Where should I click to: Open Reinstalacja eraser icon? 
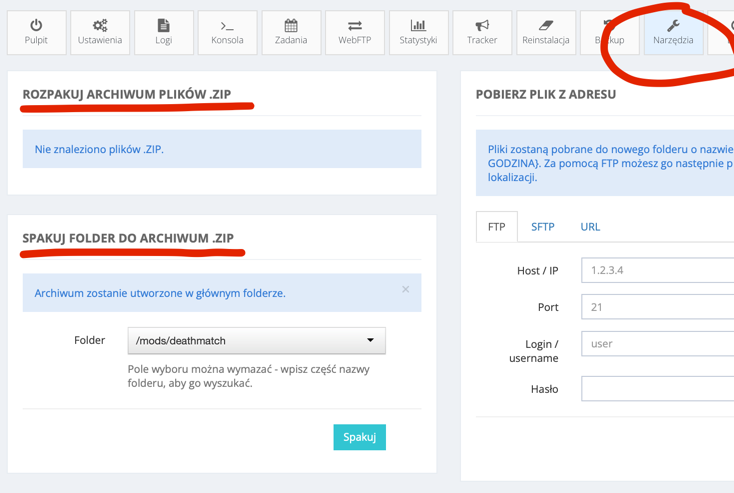coord(546,26)
